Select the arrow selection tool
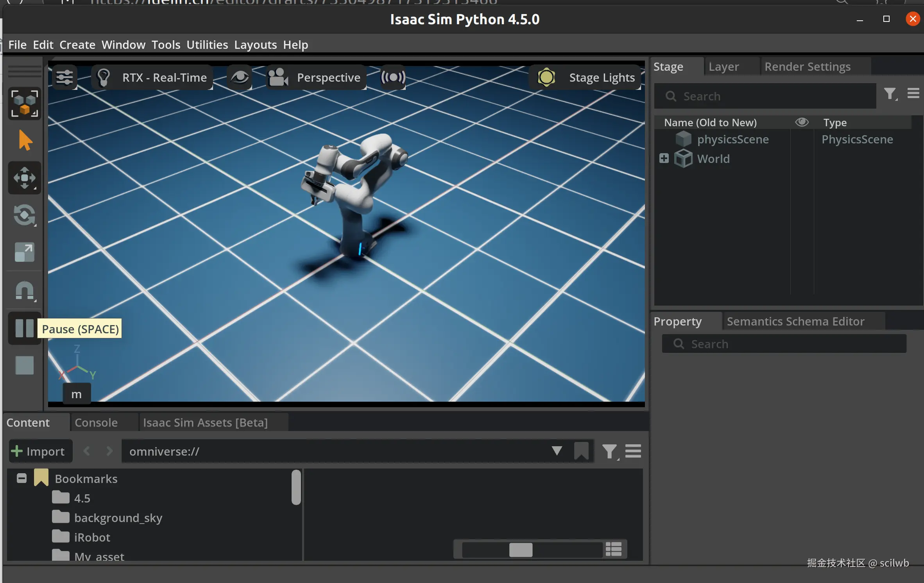 pyautogui.click(x=25, y=140)
